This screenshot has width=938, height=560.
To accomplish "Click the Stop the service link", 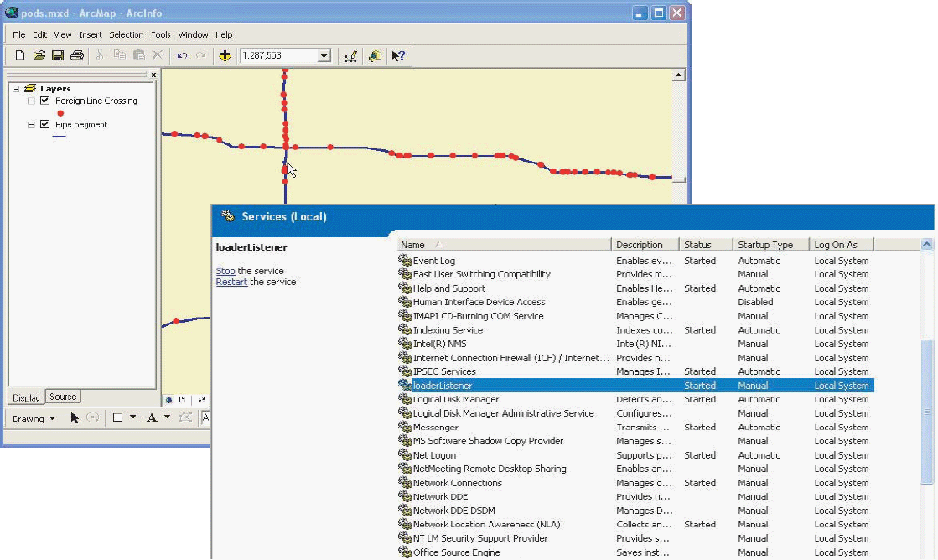I will point(225,271).
